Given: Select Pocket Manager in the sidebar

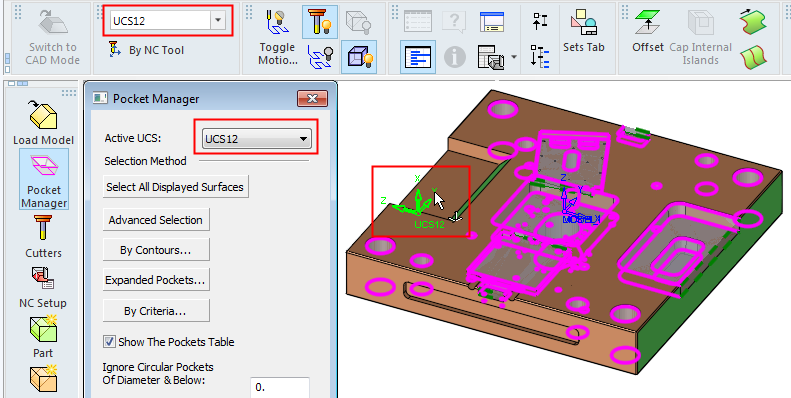Looking at the screenshot, I should pyautogui.click(x=43, y=180).
